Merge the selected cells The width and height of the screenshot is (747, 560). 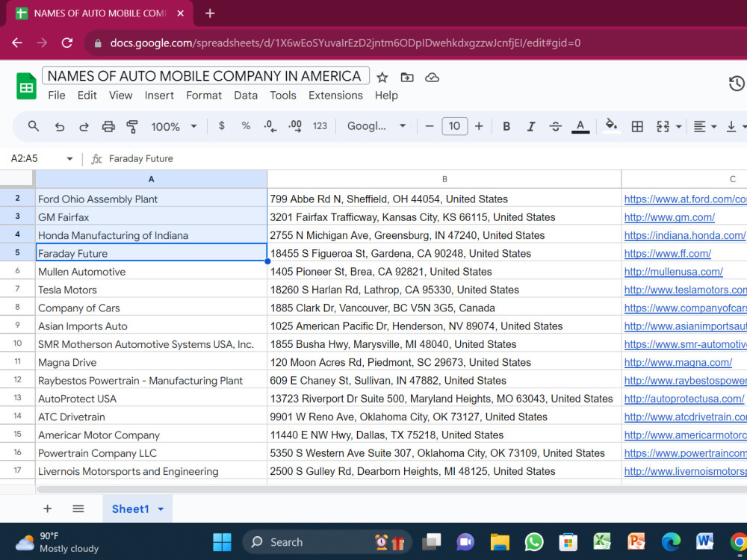pyautogui.click(x=663, y=126)
